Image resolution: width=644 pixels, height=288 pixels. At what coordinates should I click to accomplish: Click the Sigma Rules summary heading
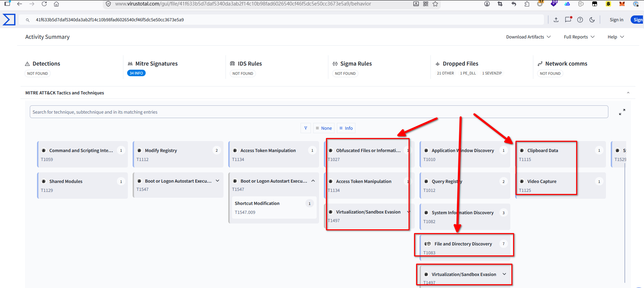[356, 64]
